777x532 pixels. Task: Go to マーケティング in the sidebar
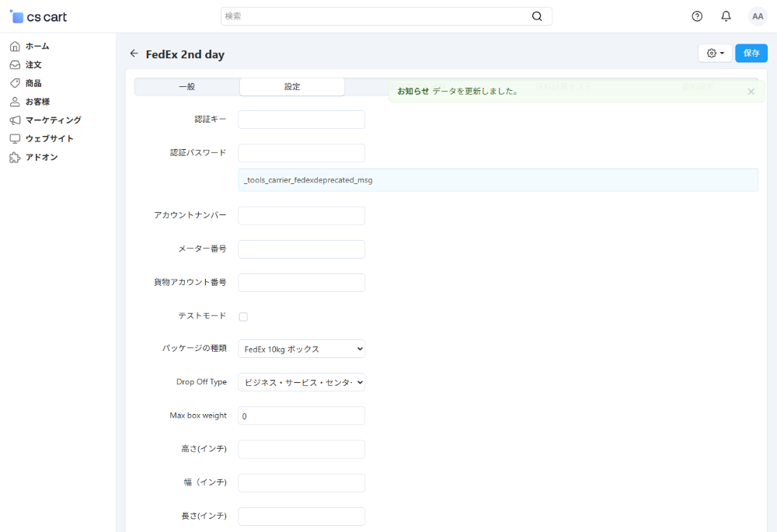click(x=53, y=120)
